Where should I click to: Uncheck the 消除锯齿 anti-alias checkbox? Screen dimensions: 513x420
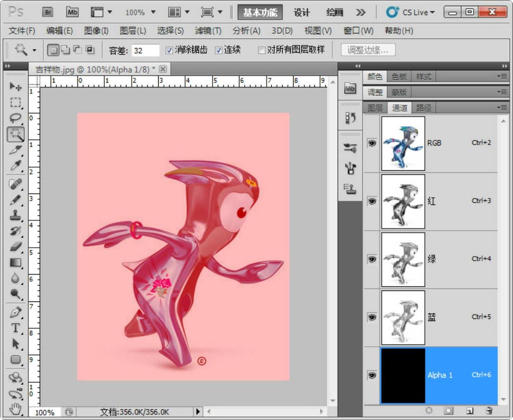(x=169, y=50)
